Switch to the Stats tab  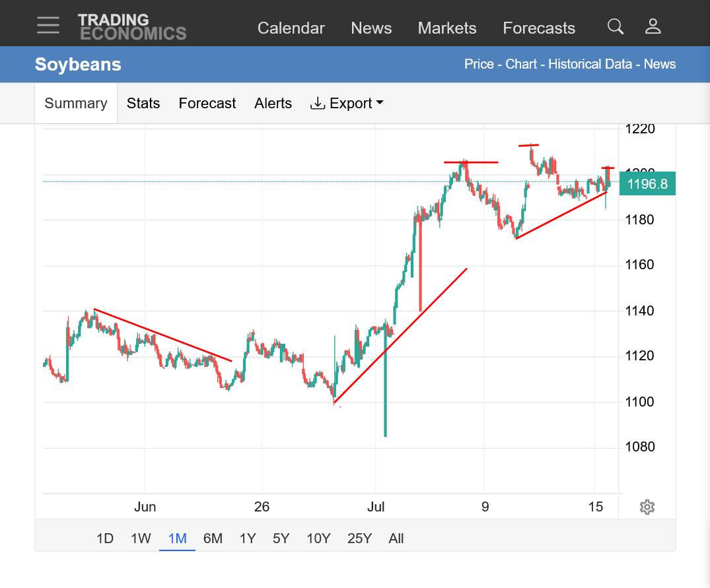pos(143,103)
